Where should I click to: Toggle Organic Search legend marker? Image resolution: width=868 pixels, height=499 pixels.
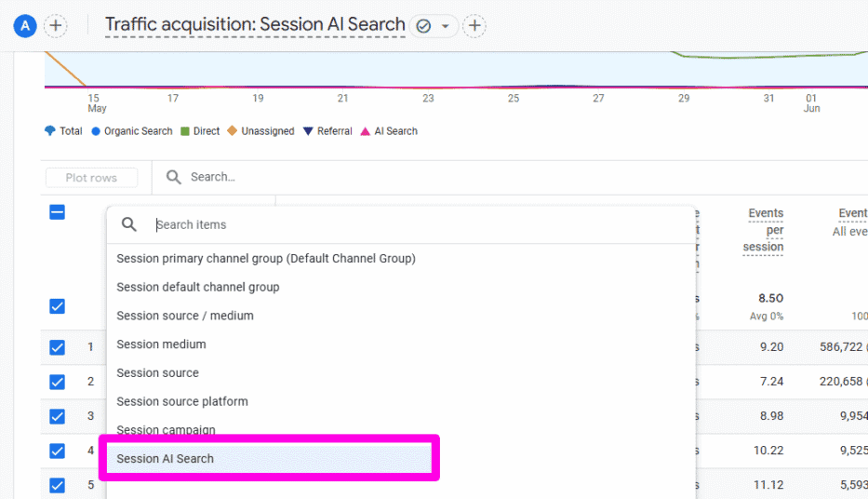[96, 131]
